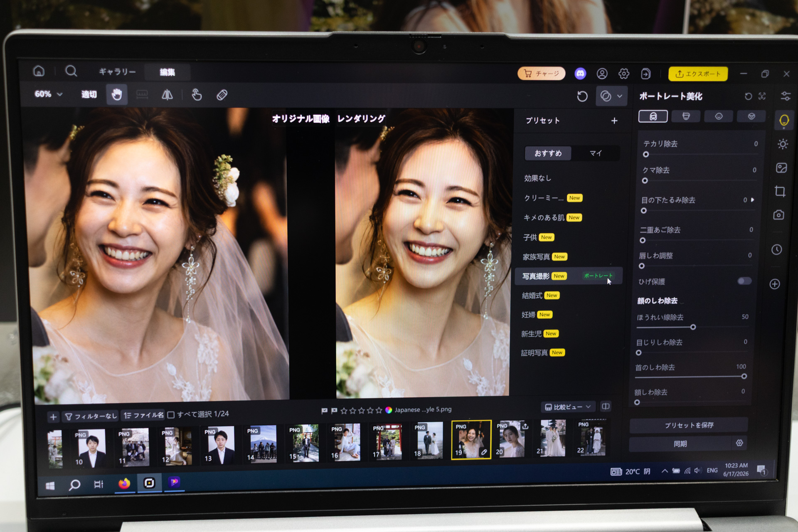The width and height of the screenshot is (798, 532).
Task: Open the settings gear in the top bar
Action: coord(624,74)
